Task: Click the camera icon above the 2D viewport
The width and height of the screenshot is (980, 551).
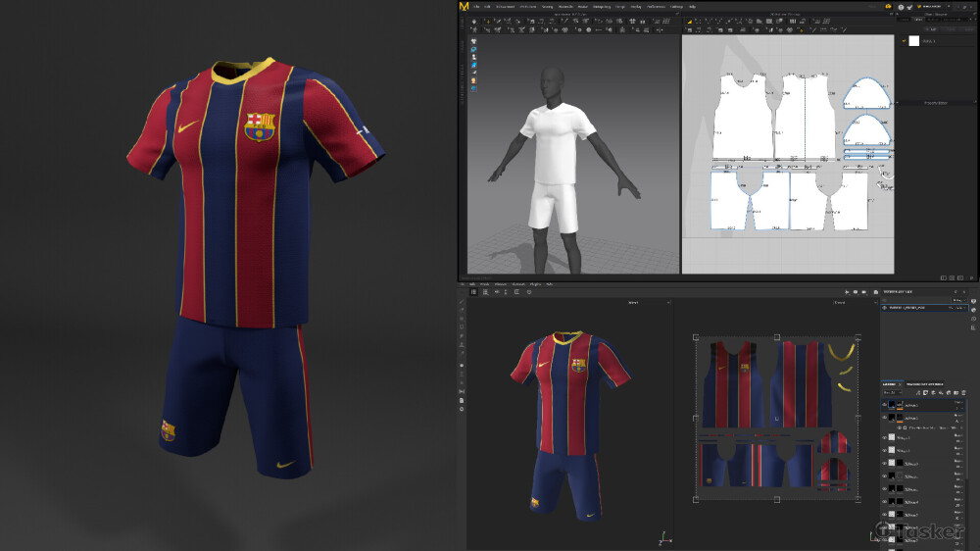Action: pos(863,292)
